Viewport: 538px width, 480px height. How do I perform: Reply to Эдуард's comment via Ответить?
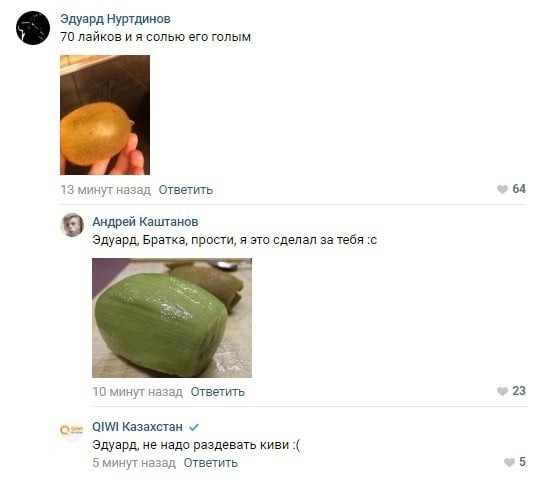(186, 190)
